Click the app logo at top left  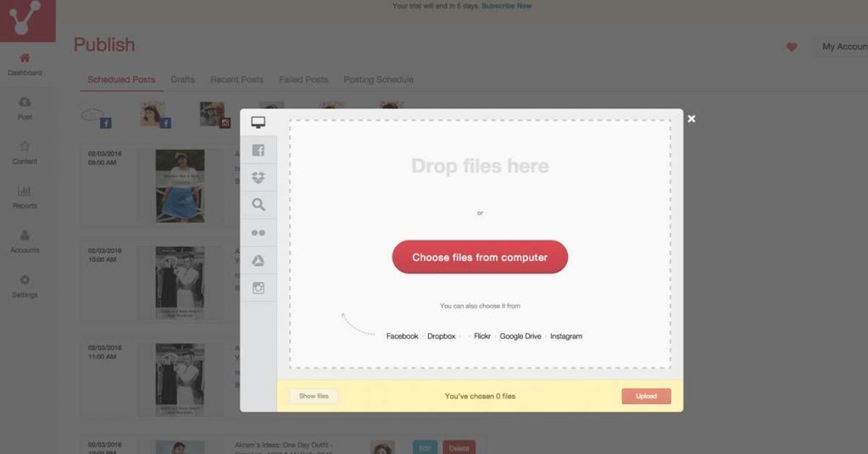(x=28, y=20)
